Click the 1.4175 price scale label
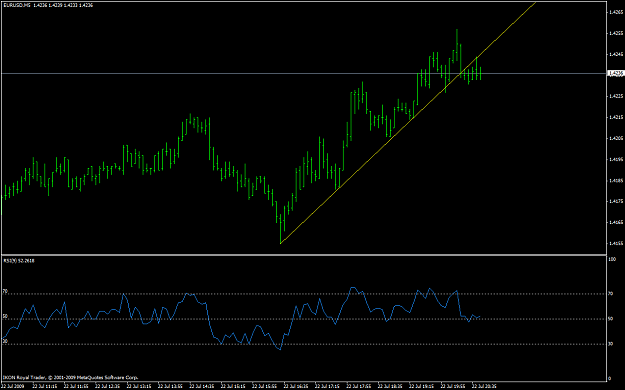The height and width of the screenshot is (390, 625). [616, 201]
